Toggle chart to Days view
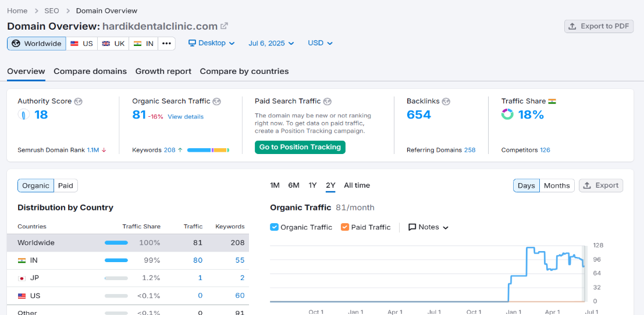Viewport: 644px width, 315px height. tap(526, 186)
